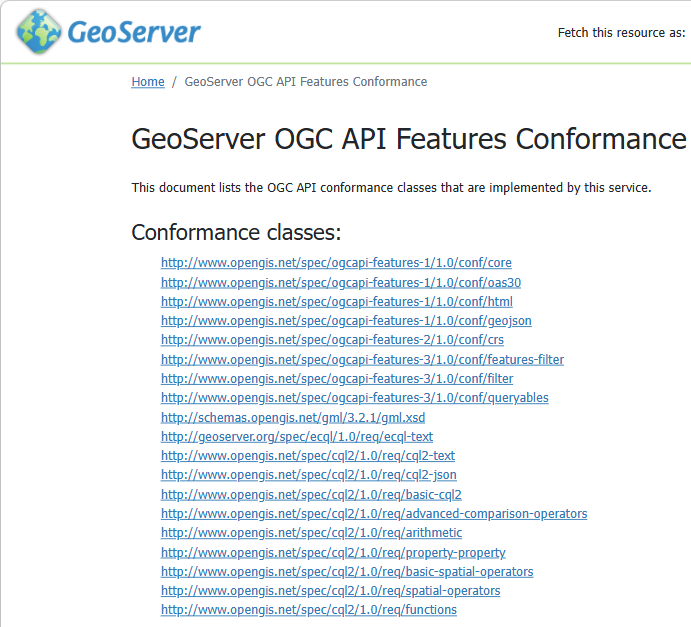
Task: Follow the property-property link
Action: (x=333, y=553)
